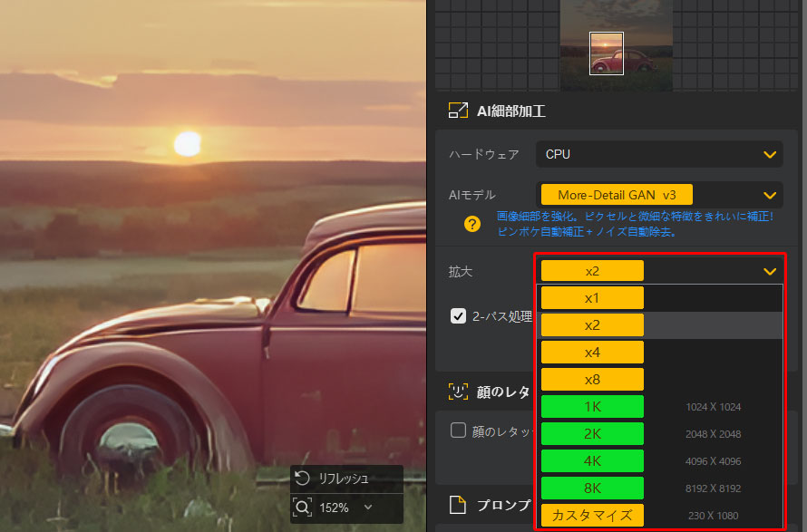
Task: Click the yellow help question mark icon
Action: [x=472, y=224]
